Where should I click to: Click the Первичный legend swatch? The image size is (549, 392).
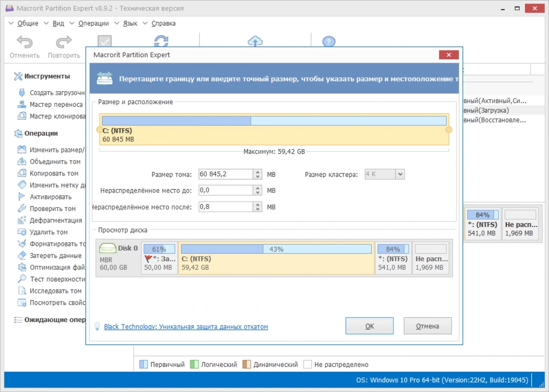point(143,365)
